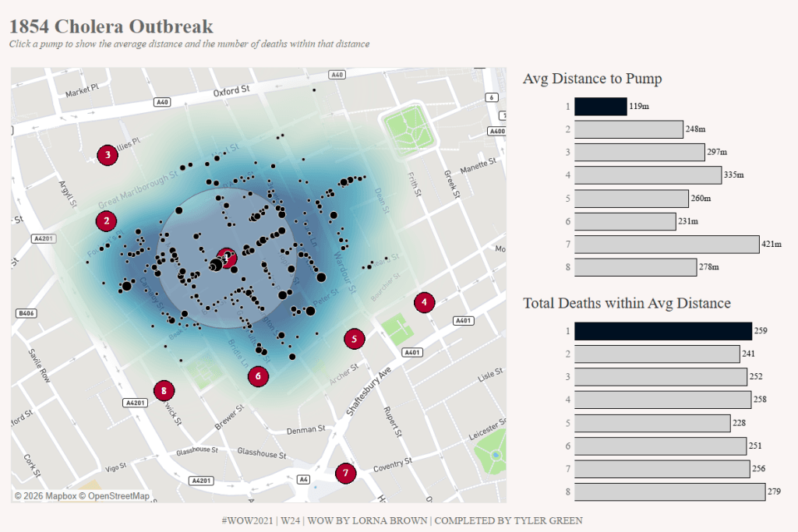Viewport: 798px width, 532px height.
Task: Click pump marker 4 near the A401 road
Action: (424, 302)
